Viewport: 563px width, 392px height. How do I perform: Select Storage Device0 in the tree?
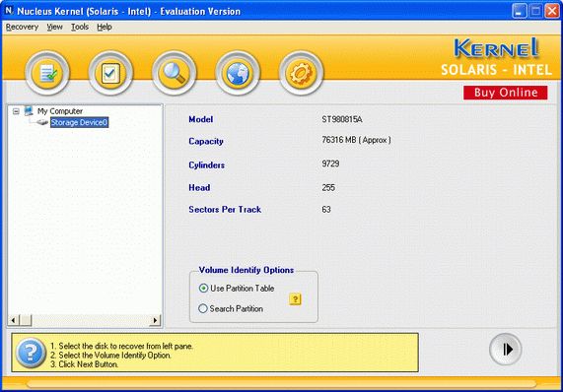coord(79,122)
